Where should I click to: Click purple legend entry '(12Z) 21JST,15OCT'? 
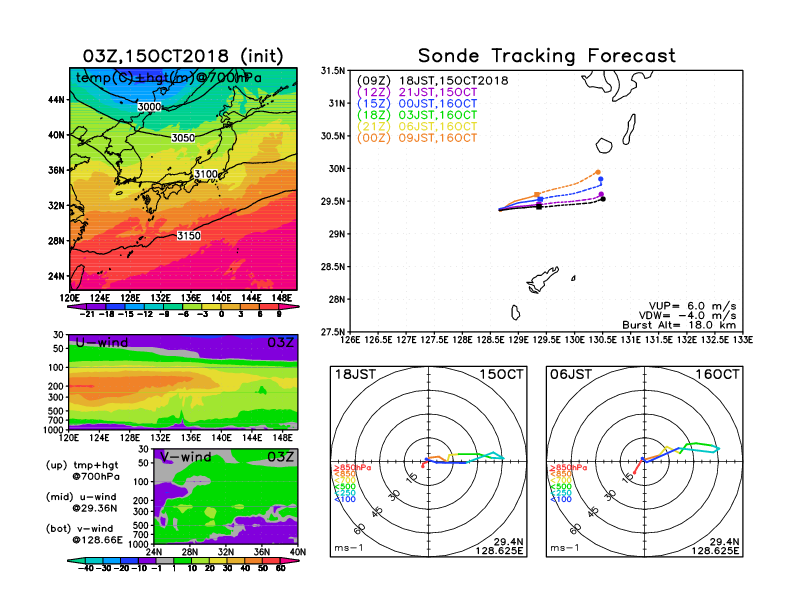click(417, 92)
